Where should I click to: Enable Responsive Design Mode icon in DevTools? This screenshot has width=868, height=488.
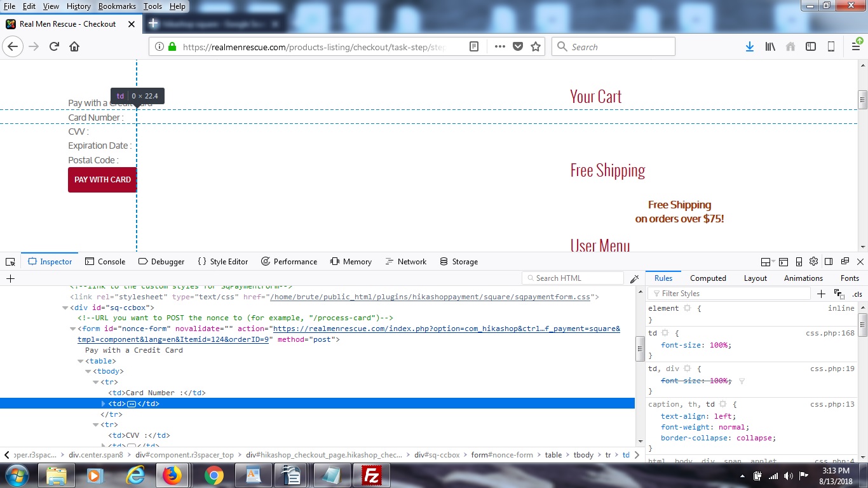click(x=799, y=262)
